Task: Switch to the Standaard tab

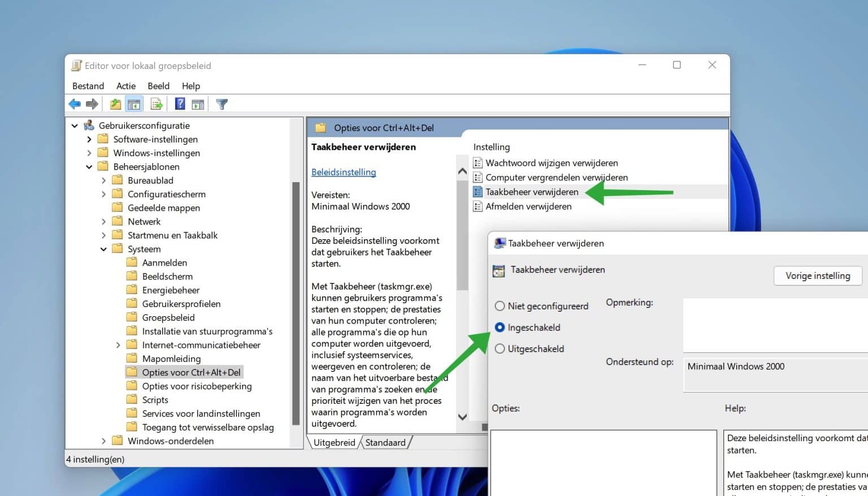Action: coord(385,442)
